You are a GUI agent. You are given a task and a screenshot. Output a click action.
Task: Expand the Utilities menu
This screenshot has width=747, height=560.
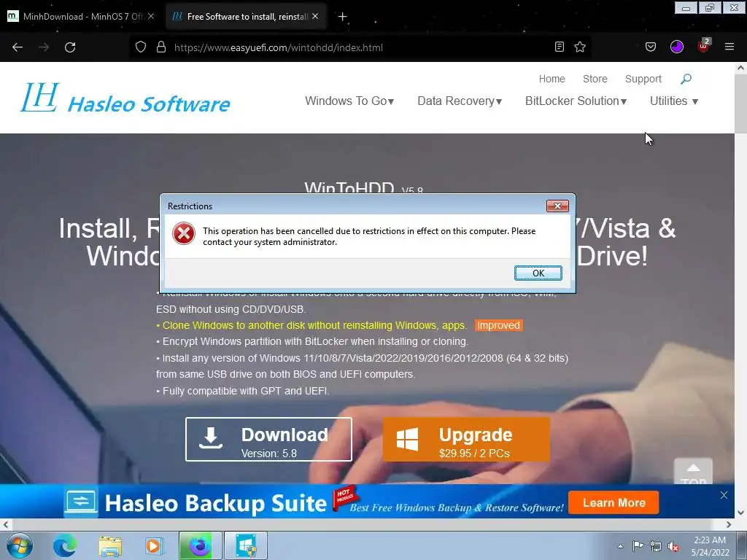[x=674, y=101]
